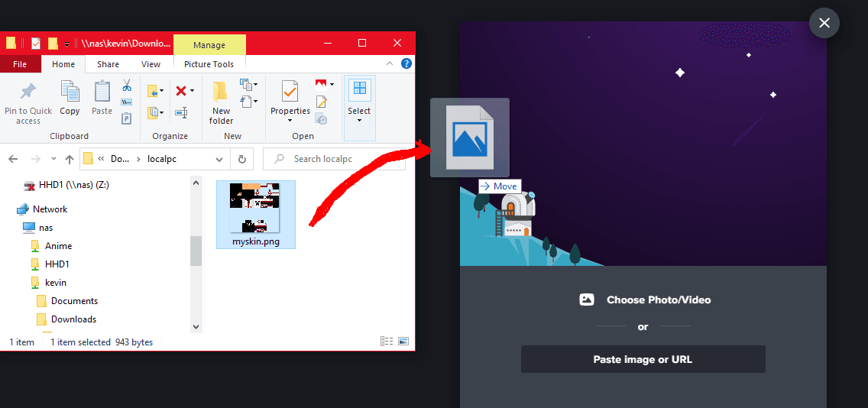The height and width of the screenshot is (408, 868).
Task: Create a New folder from the ribbon
Action: [221, 102]
